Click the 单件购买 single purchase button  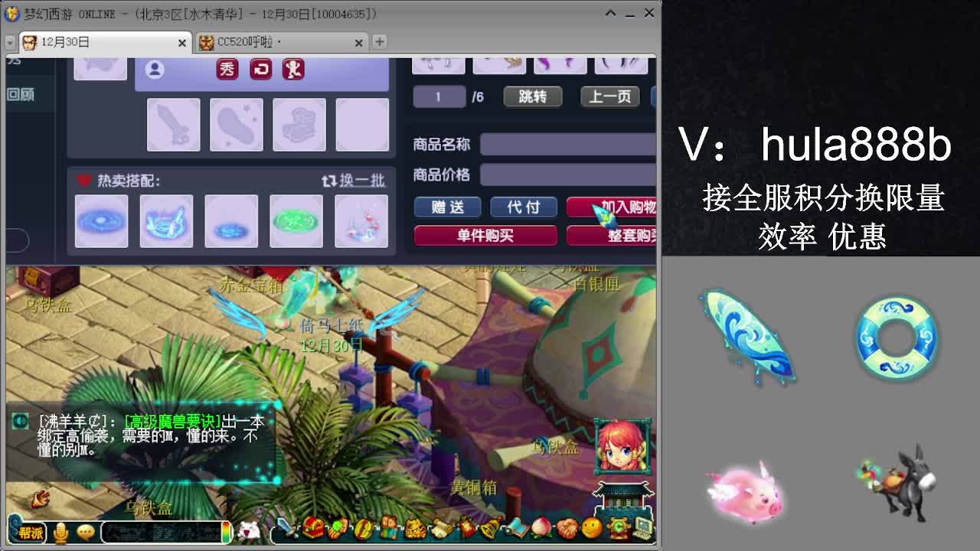(485, 236)
